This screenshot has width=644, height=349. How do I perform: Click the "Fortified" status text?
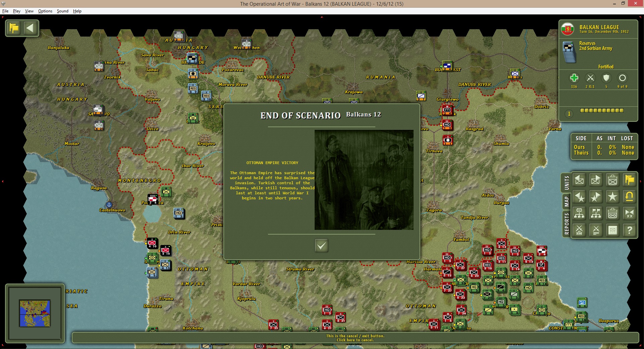(x=606, y=67)
